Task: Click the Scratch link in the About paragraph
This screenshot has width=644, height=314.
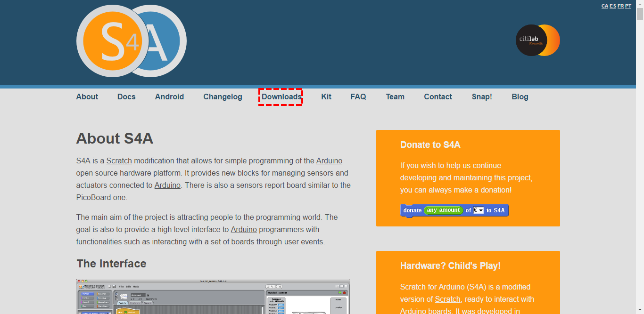Action: (119, 161)
